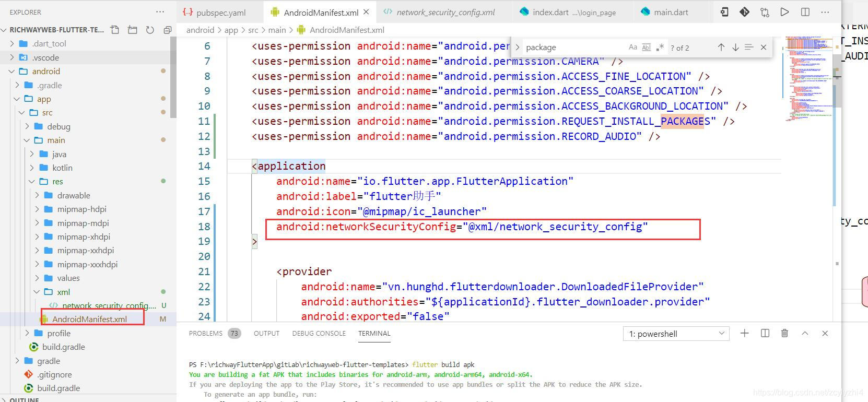Close the find widget
The height and width of the screenshot is (402, 868).
(764, 47)
